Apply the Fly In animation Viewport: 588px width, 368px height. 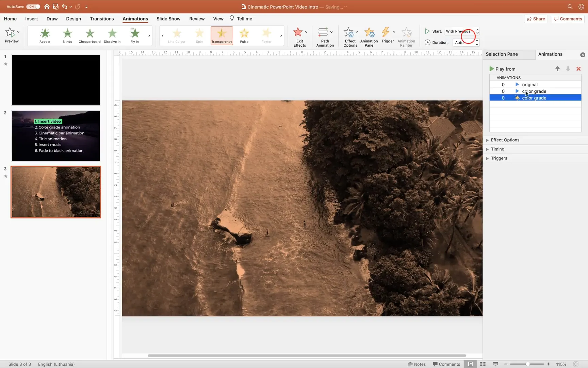[x=134, y=35]
